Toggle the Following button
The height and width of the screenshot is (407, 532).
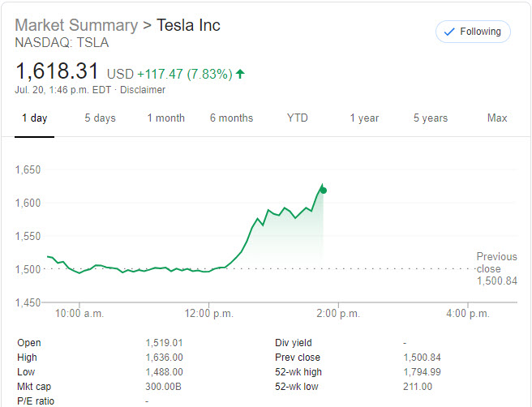(474, 32)
